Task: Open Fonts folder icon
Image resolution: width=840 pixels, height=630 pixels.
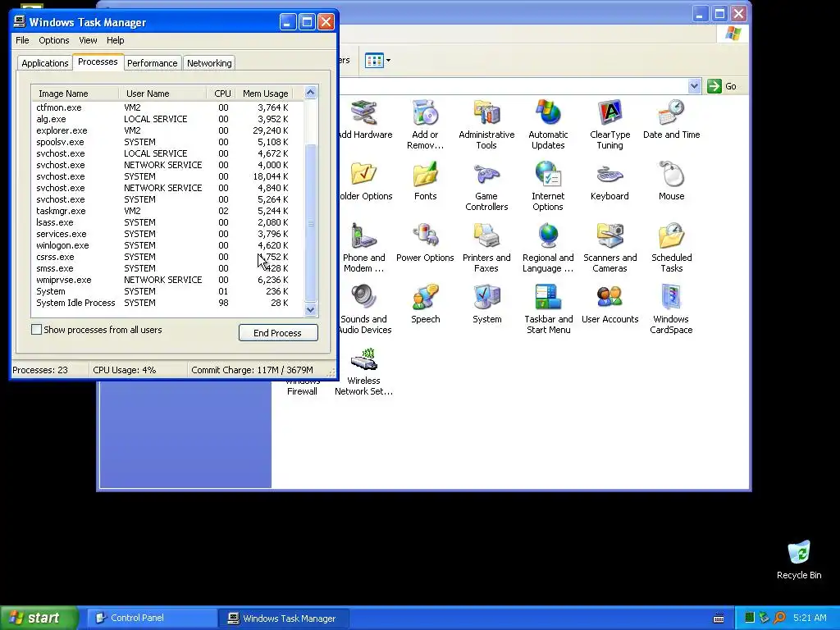Action: click(426, 181)
